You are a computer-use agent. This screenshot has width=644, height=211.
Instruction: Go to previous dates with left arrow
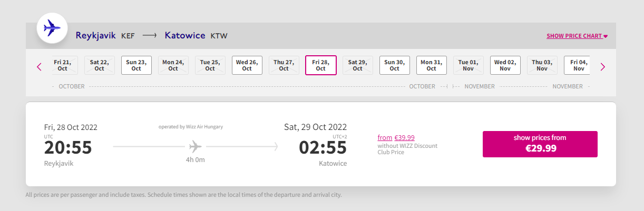point(39,67)
